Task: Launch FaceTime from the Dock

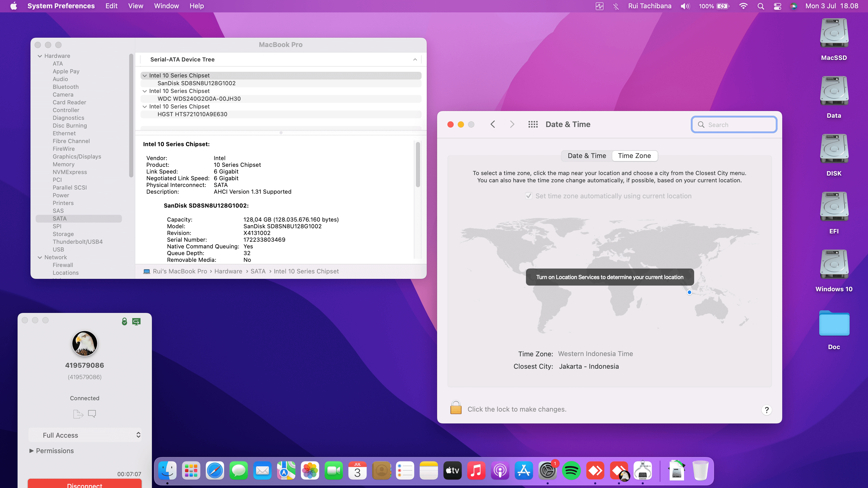Action: pyautogui.click(x=334, y=470)
